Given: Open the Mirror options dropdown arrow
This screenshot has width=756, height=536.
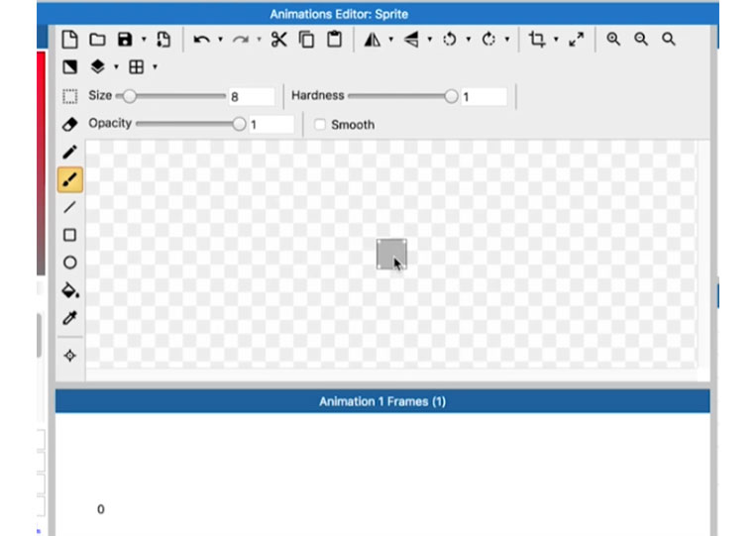Looking at the screenshot, I should pos(391,39).
